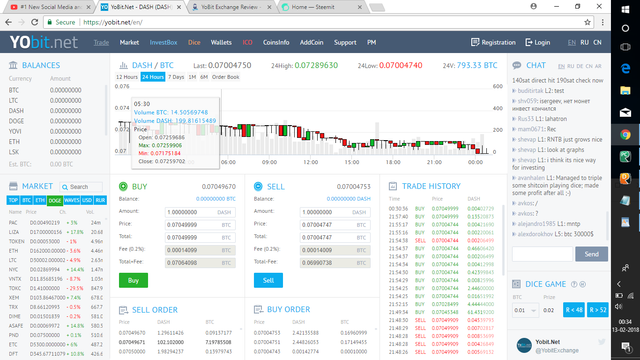Viewport: 640px width, 360px height.
Task: Click the chat message input box
Action: click(x=542, y=254)
